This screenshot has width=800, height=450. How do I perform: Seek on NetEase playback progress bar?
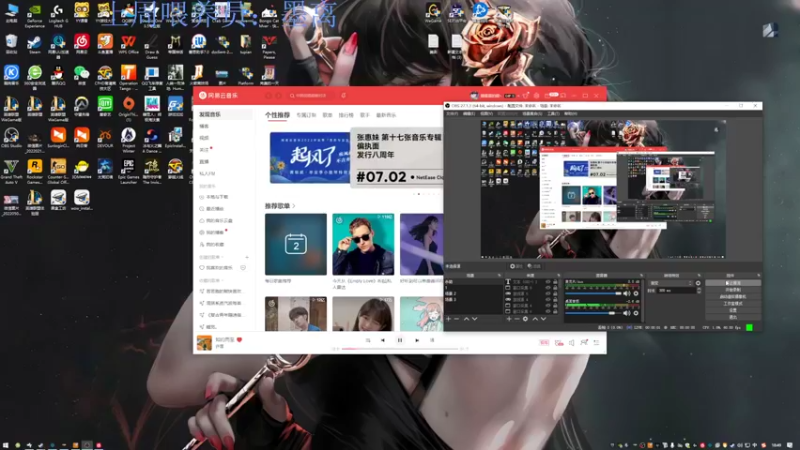tap(399, 349)
